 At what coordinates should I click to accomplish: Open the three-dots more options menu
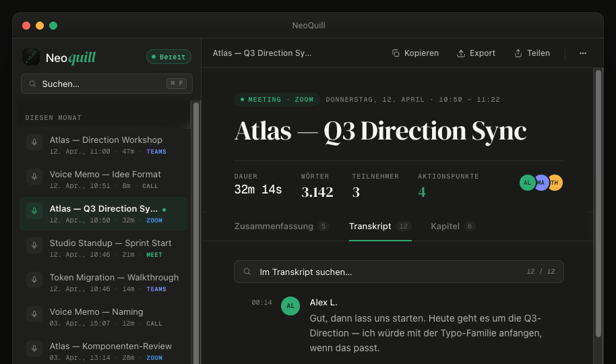click(x=583, y=53)
